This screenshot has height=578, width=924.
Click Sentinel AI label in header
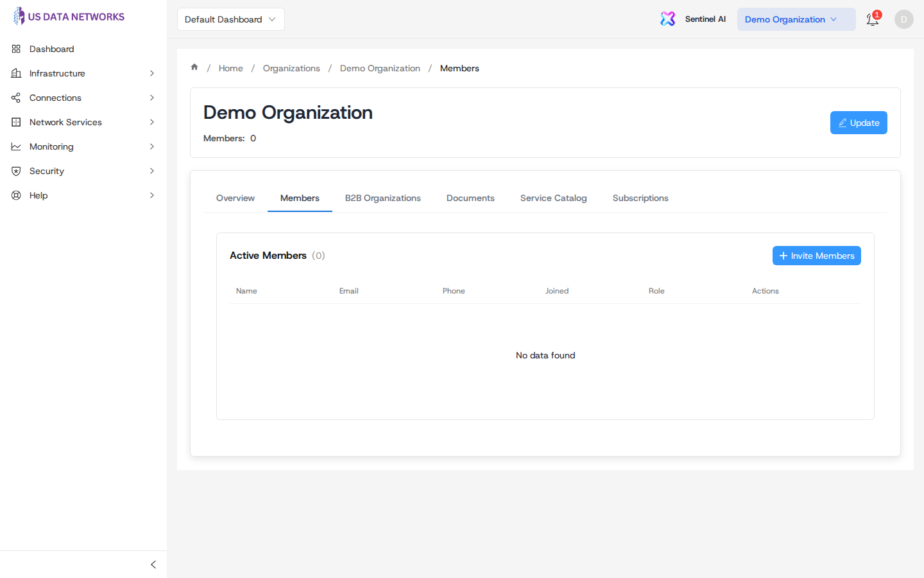705,19
